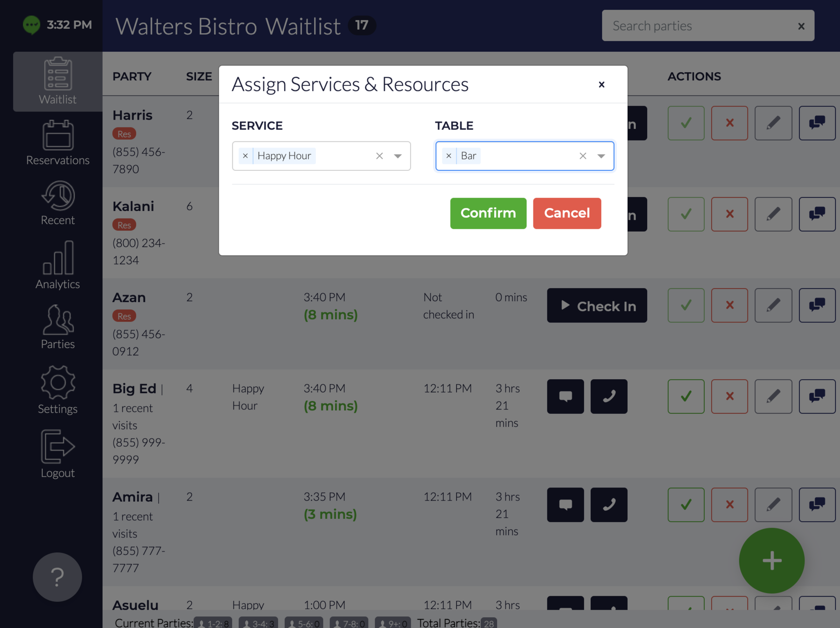Open the Recent history view
The image size is (840, 628).
[x=57, y=203]
